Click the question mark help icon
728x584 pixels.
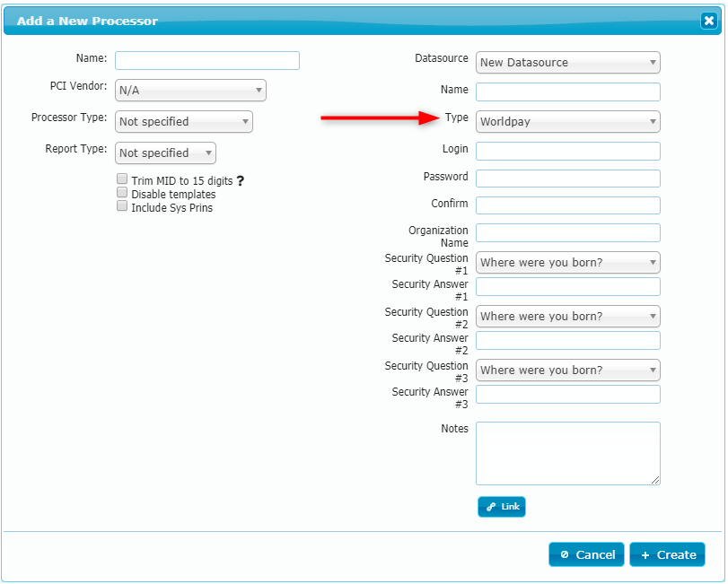click(240, 181)
